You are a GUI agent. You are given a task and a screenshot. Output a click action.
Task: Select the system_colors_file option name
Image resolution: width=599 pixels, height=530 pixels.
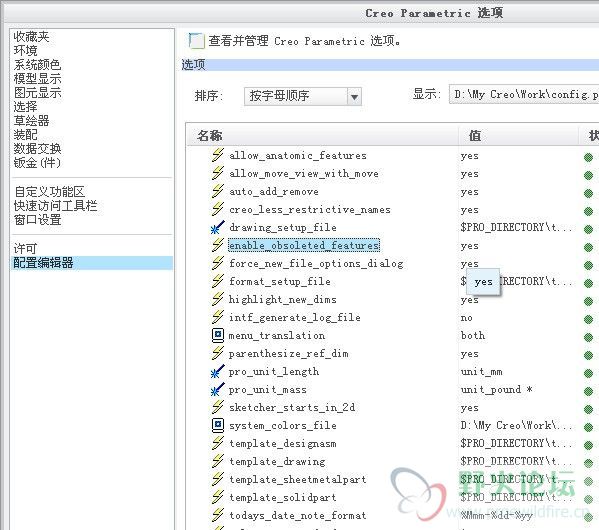pos(283,426)
